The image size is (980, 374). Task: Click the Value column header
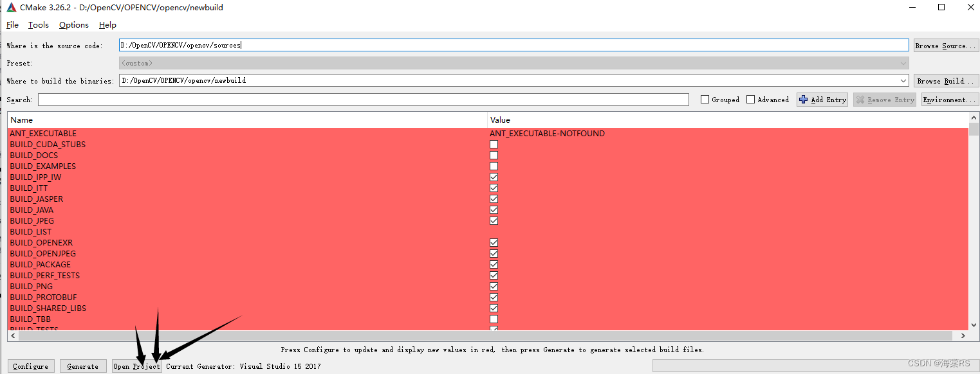pos(728,120)
